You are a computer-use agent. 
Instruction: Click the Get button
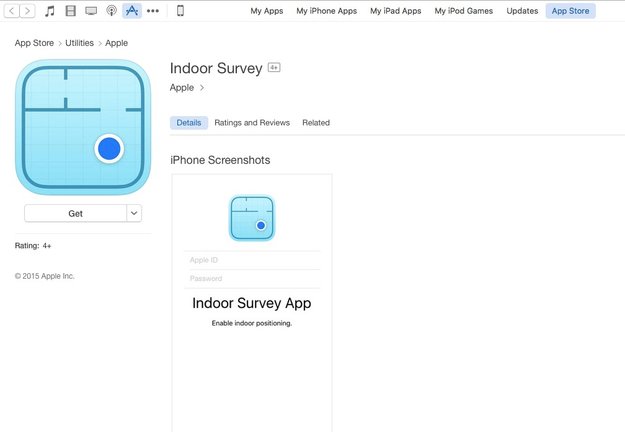point(75,213)
